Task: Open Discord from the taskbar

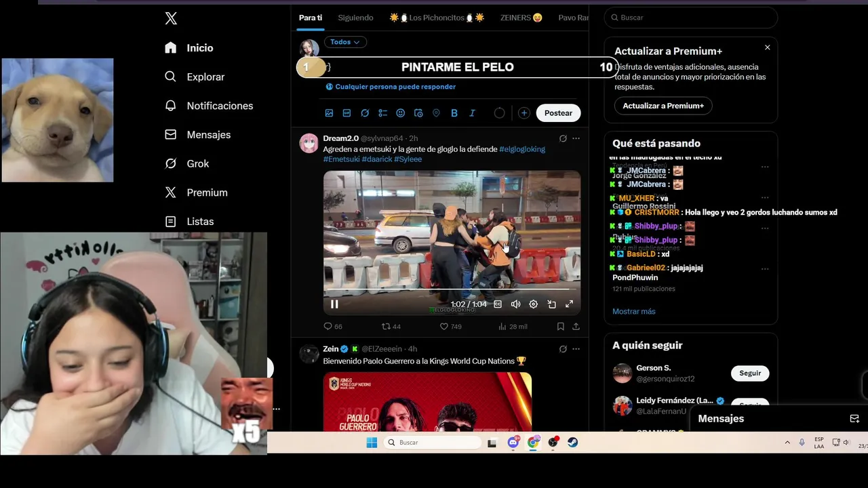Action: click(x=513, y=443)
